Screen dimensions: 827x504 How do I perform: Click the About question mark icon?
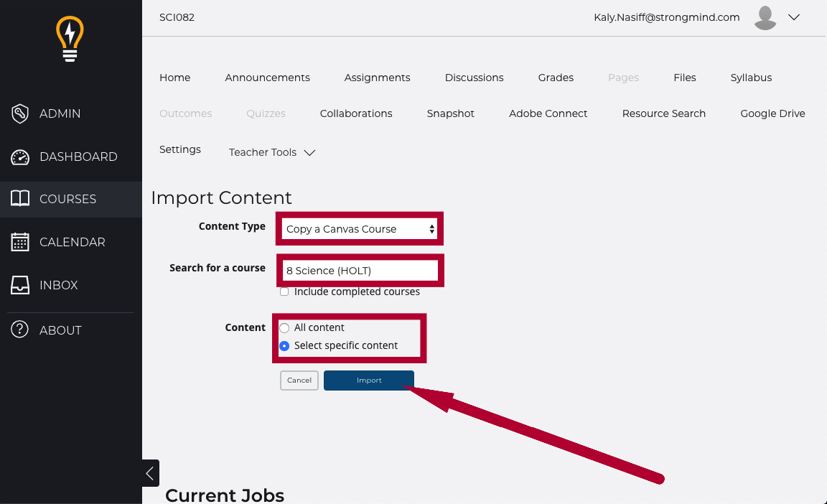[19, 330]
